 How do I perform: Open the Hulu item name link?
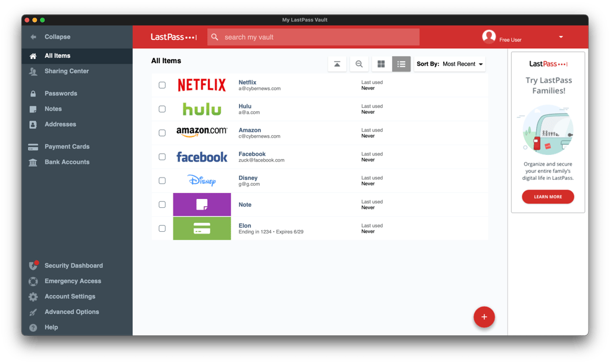click(x=245, y=106)
